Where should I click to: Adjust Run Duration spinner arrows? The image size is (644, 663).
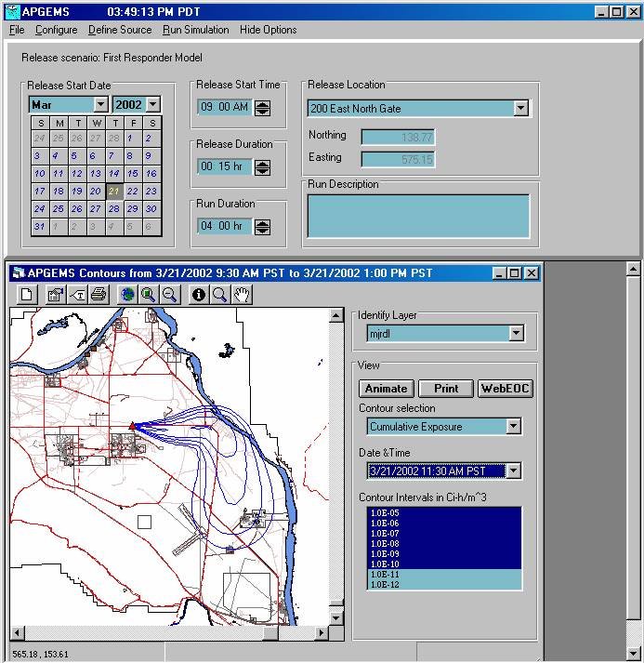pyautogui.click(x=262, y=227)
